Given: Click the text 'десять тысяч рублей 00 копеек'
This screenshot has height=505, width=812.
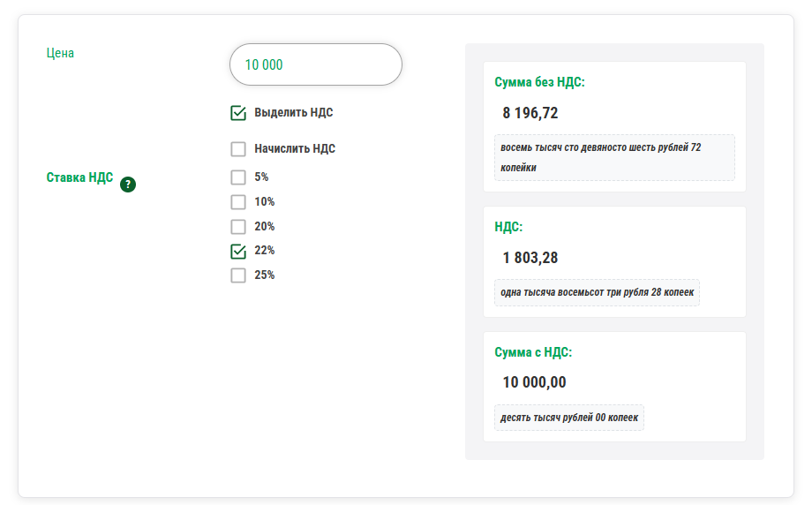Looking at the screenshot, I should pos(569,418).
